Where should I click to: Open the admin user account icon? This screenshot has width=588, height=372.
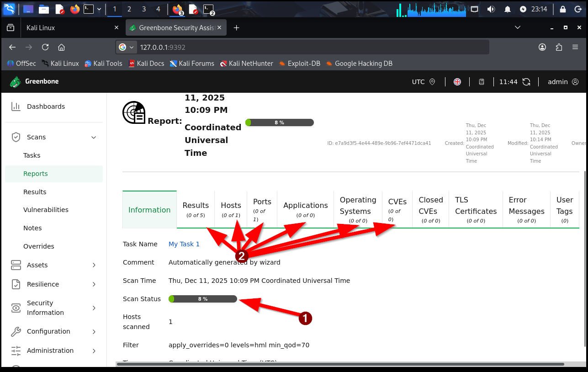575,82
